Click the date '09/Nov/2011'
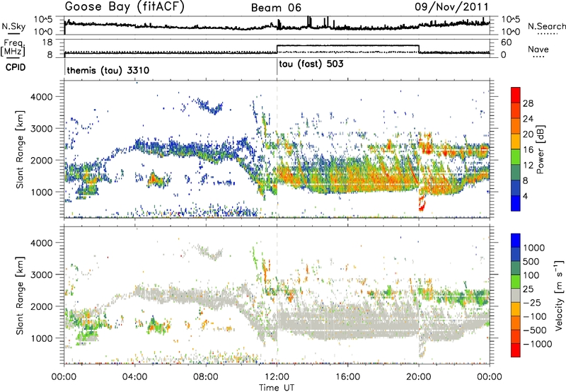Image resolution: width=566 pixels, height=392 pixels. [x=451, y=7]
